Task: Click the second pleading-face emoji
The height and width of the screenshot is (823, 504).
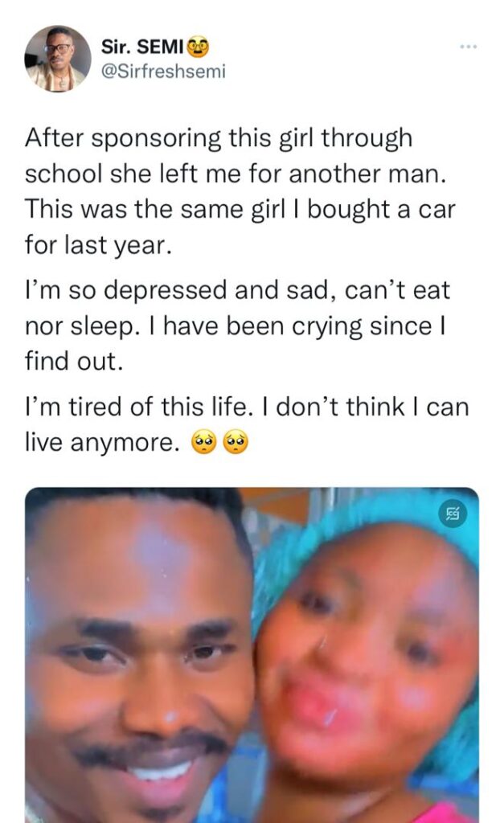Action: coord(236,441)
